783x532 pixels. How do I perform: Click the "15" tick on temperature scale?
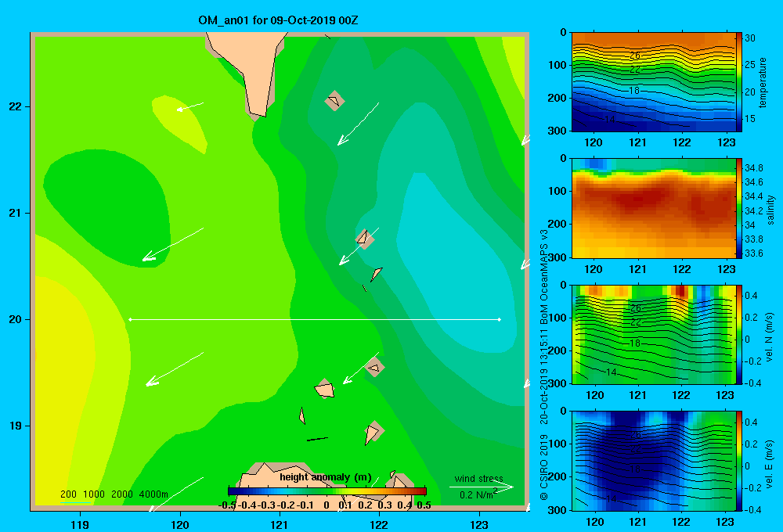click(750, 119)
